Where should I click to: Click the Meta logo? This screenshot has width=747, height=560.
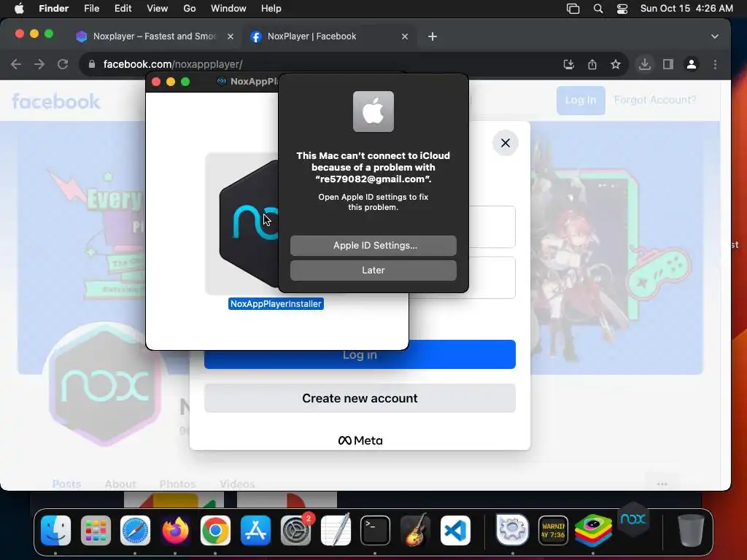pos(360,440)
